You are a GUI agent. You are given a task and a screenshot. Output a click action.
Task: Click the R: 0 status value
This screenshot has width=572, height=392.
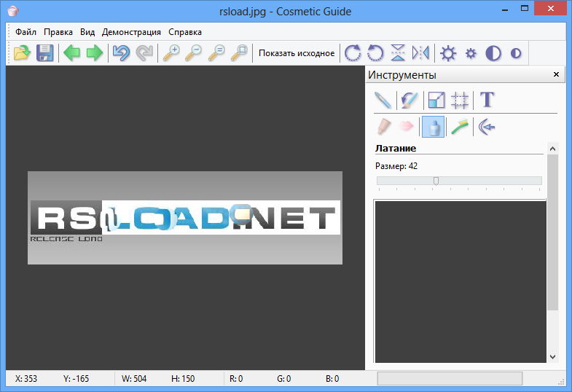click(236, 379)
